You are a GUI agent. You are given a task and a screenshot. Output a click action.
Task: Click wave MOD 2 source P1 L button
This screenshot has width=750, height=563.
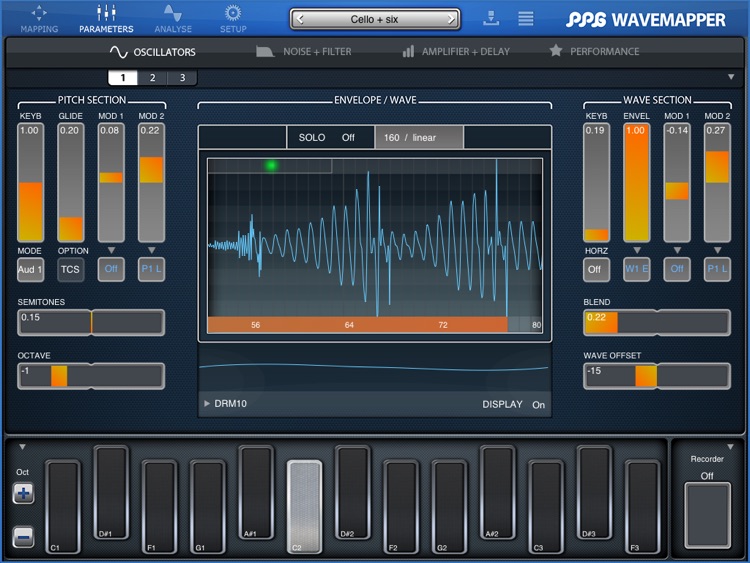[717, 269]
